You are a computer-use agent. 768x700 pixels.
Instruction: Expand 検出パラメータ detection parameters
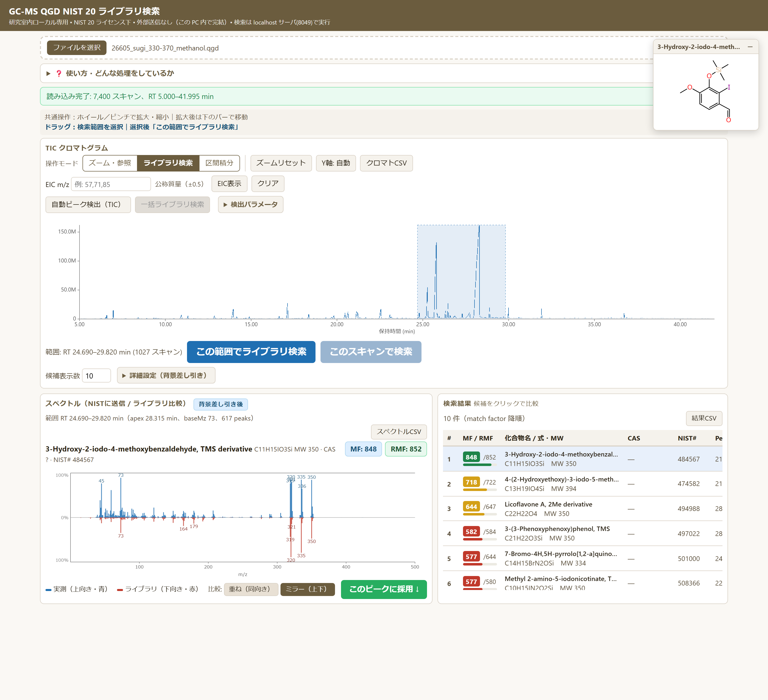pos(250,204)
